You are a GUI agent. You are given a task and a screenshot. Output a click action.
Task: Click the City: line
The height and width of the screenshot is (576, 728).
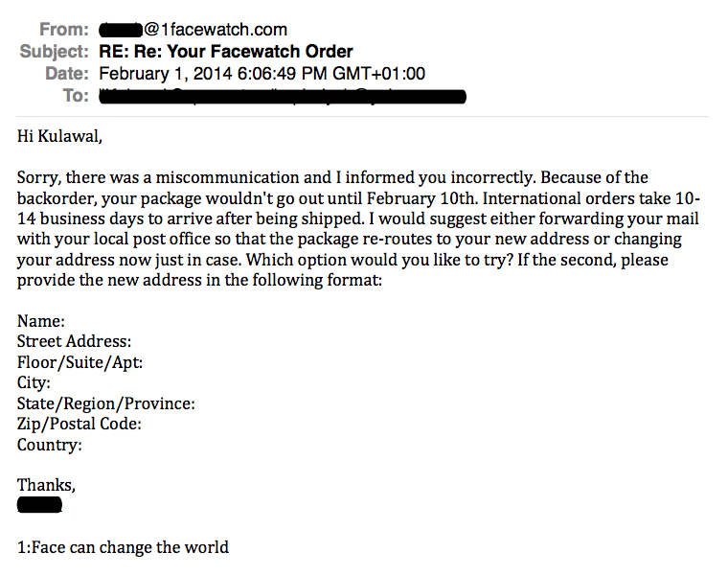[x=34, y=382]
